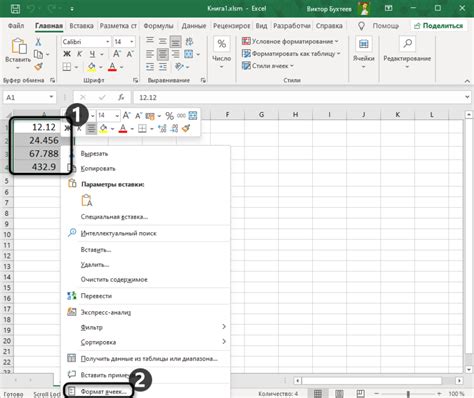The image size is (474, 398).
Task: Switch to the Вид tab
Action: 261,26
